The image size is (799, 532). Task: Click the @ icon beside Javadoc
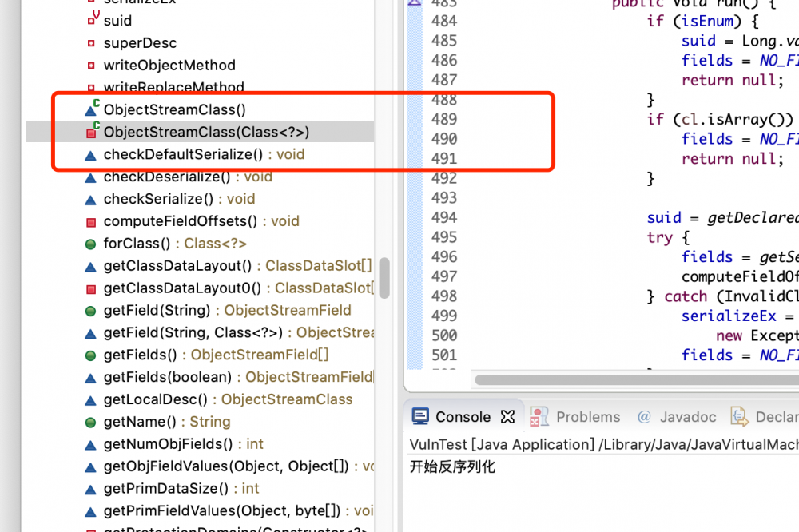[644, 416]
